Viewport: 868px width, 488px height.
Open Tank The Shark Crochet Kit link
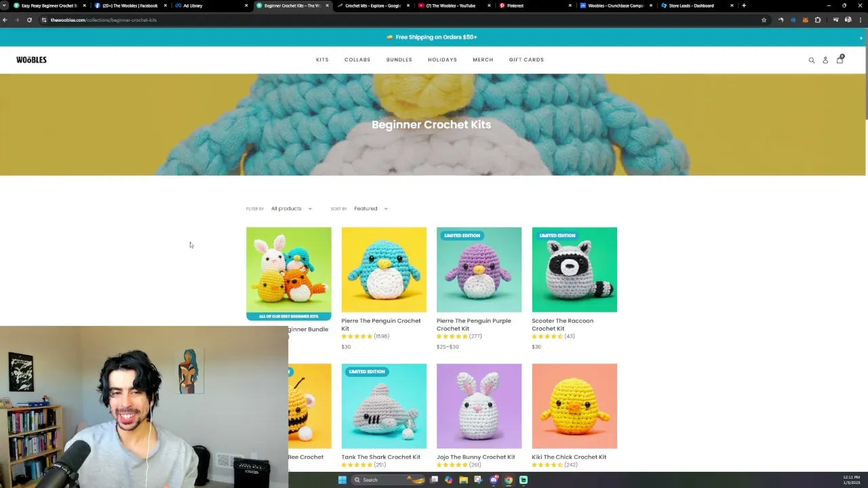click(x=381, y=457)
